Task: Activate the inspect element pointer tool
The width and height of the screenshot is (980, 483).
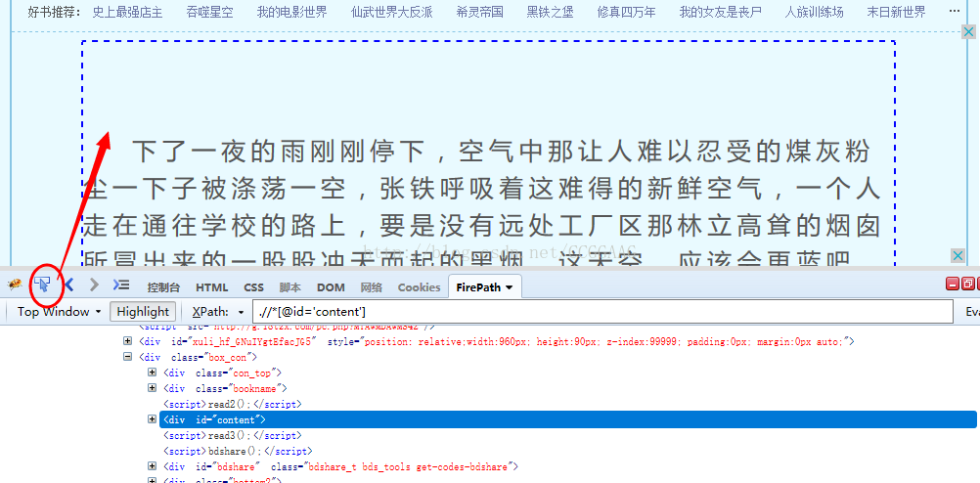Action: [43, 285]
